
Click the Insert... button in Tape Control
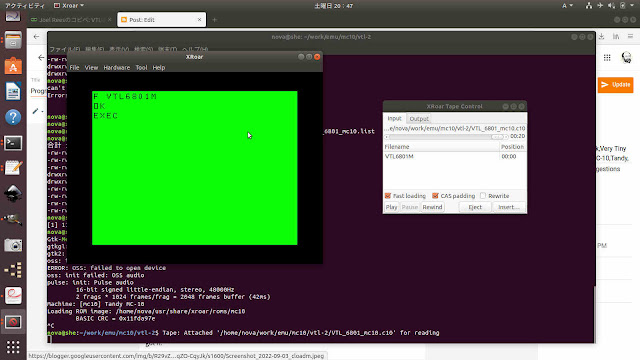(x=509, y=207)
